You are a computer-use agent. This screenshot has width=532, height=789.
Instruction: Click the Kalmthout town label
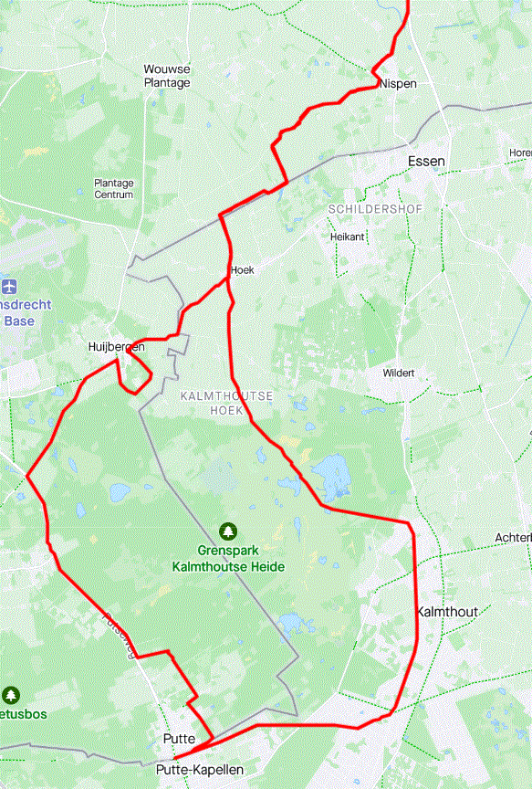pos(447,612)
